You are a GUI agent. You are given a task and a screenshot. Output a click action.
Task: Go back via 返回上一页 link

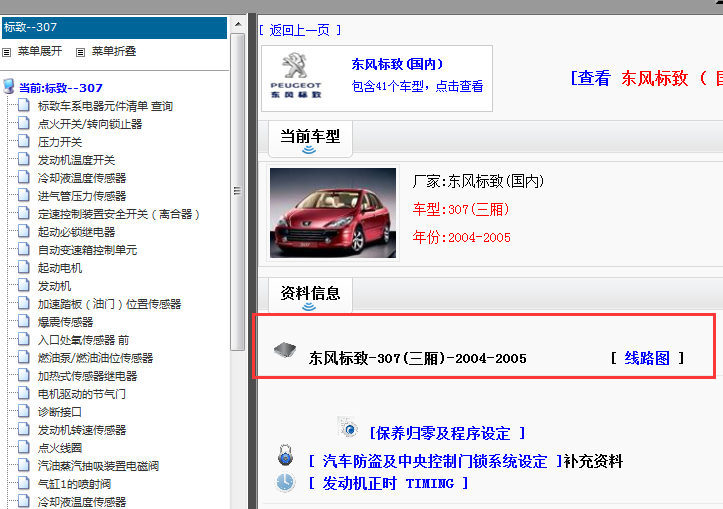tap(300, 30)
